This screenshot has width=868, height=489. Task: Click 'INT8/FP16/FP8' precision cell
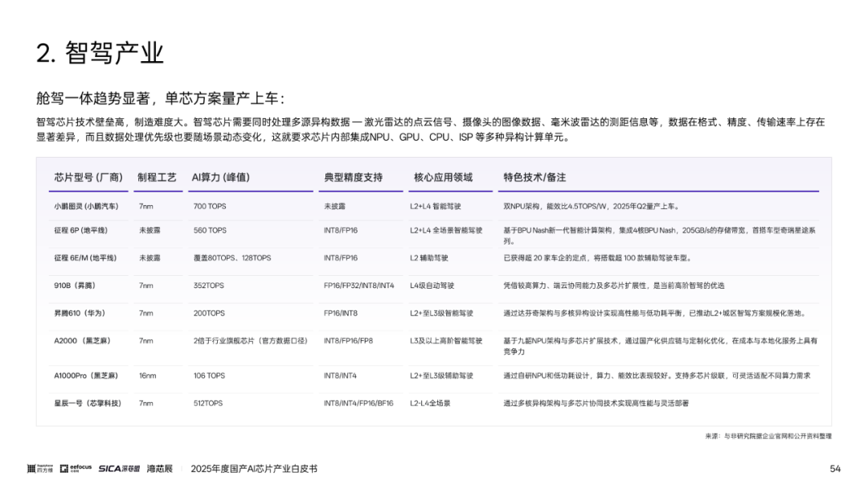(348, 340)
